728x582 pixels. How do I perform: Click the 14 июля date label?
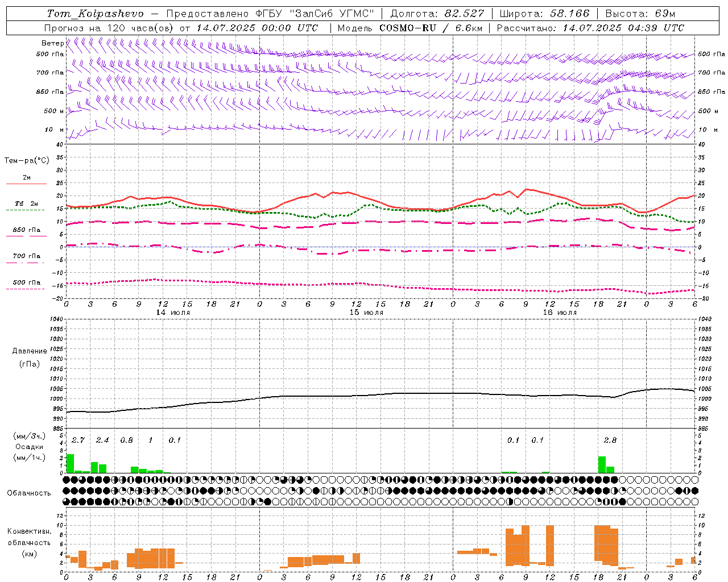[173, 312]
